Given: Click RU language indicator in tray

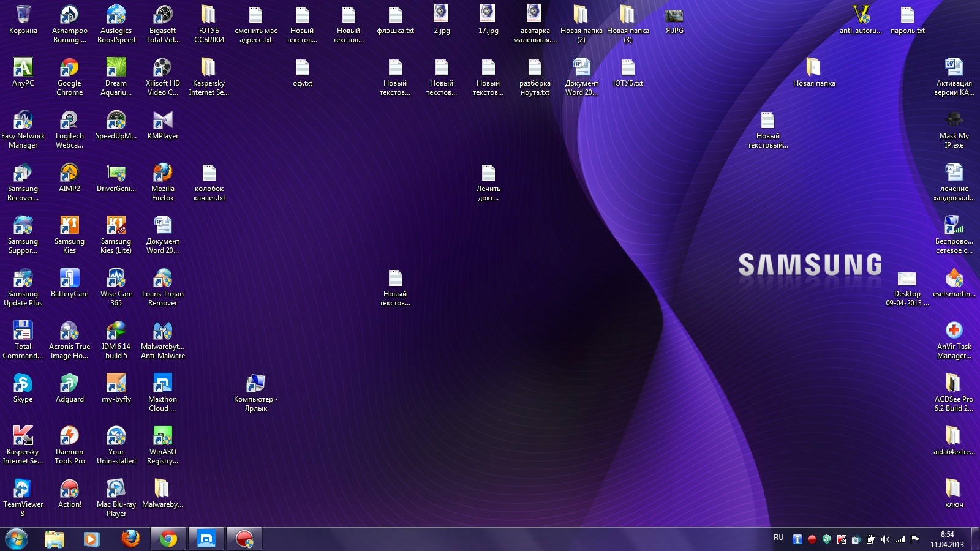Looking at the screenshot, I should point(778,538).
